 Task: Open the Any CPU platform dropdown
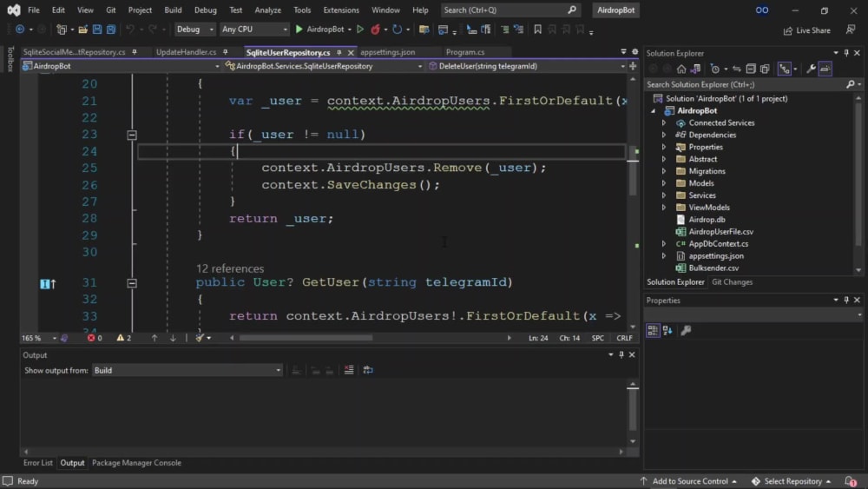click(x=254, y=30)
